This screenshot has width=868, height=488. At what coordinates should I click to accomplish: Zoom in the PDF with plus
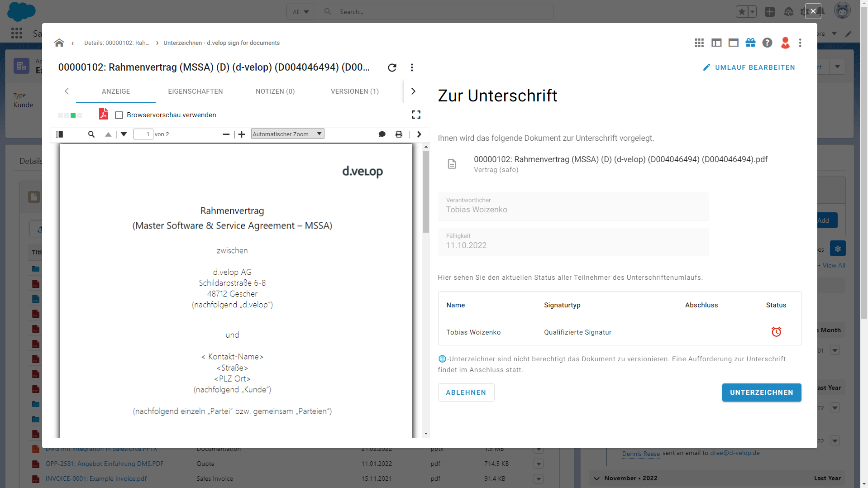pyautogui.click(x=242, y=134)
